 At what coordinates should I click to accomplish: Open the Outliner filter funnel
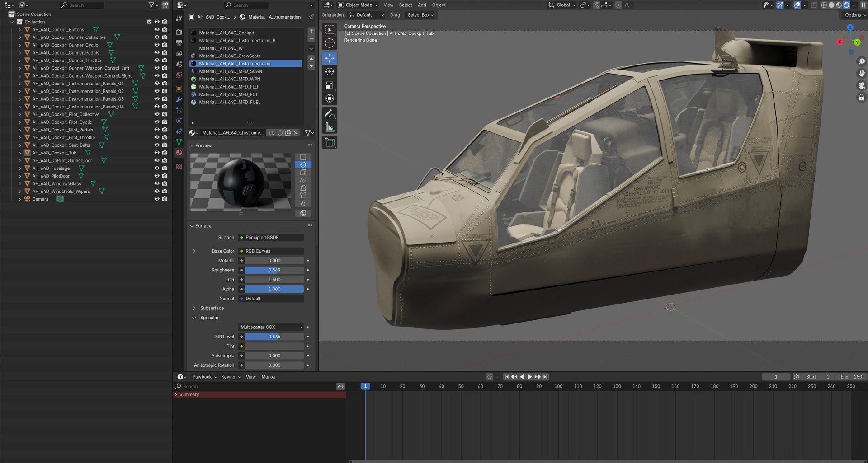click(153, 5)
